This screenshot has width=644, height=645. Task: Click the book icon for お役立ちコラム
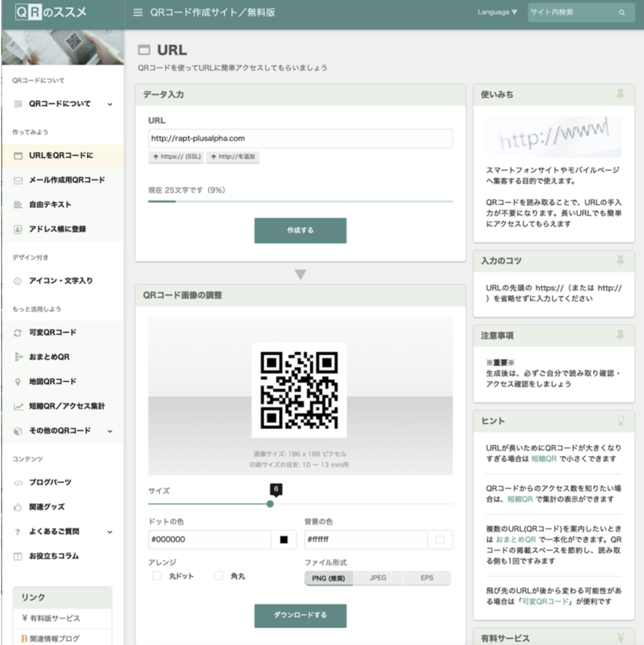(18, 556)
